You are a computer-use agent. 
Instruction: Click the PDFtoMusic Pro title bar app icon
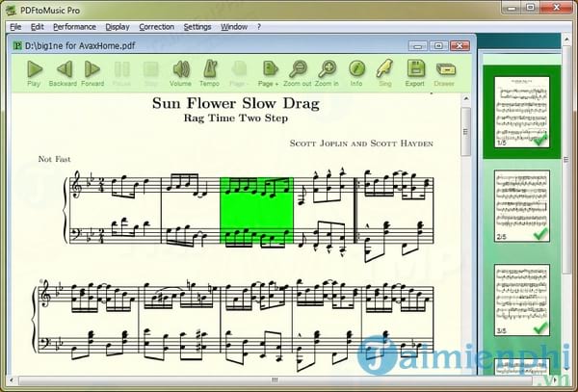click(11, 11)
